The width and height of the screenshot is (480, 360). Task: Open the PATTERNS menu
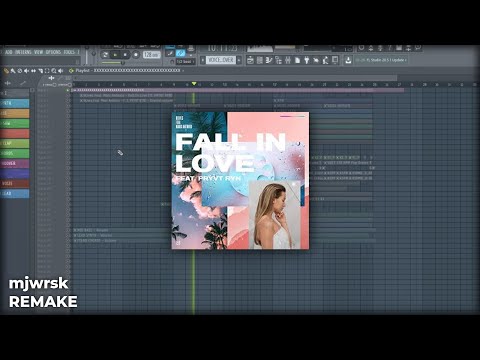pos(23,52)
